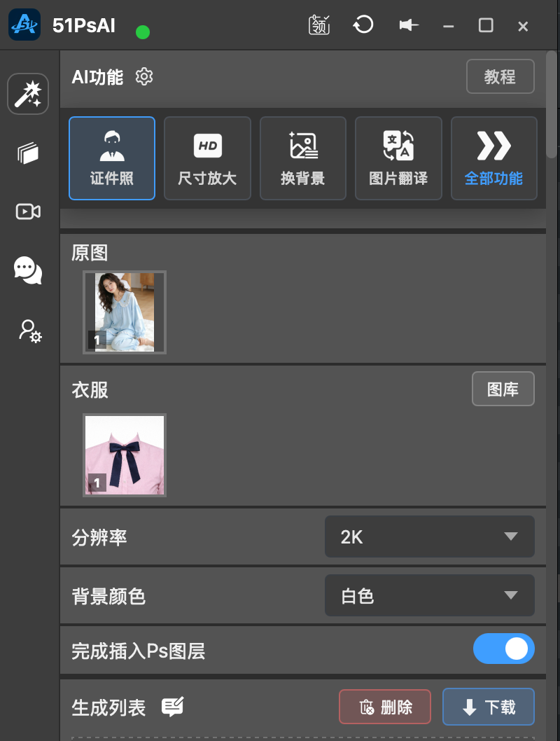Click the 分辨率 label
This screenshot has width=560, height=741.
tap(99, 538)
